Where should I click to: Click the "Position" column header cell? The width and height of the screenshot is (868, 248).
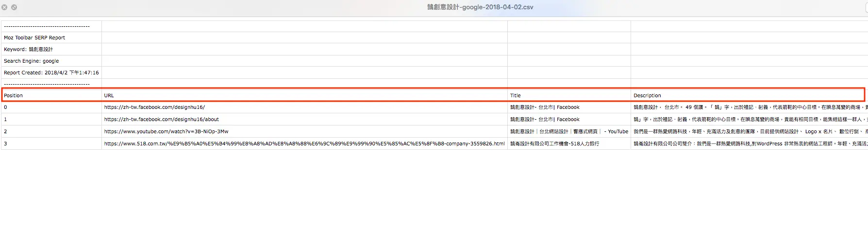coord(51,95)
